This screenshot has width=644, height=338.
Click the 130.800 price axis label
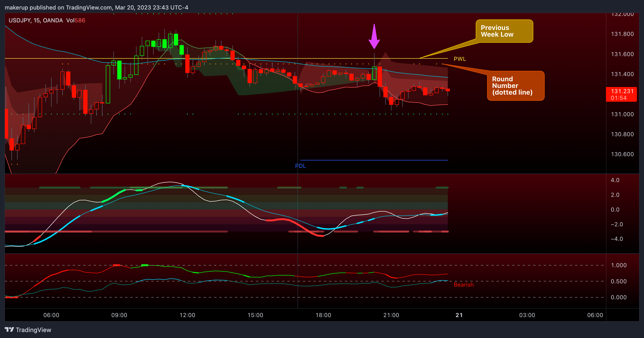622,134
